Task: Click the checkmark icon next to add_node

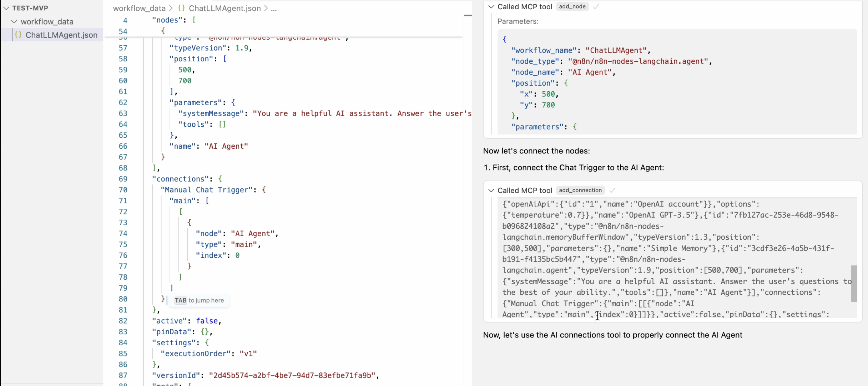Action: (596, 7)
